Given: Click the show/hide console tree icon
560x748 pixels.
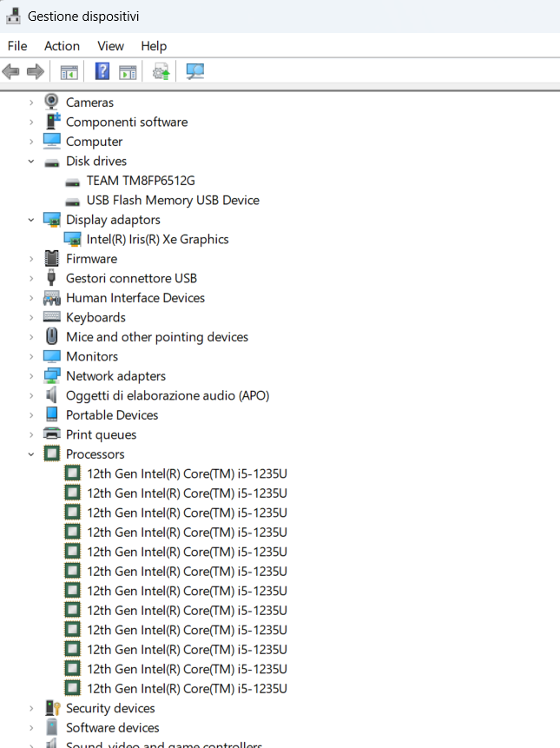Looking at the screenshot, I should point(69,72).
